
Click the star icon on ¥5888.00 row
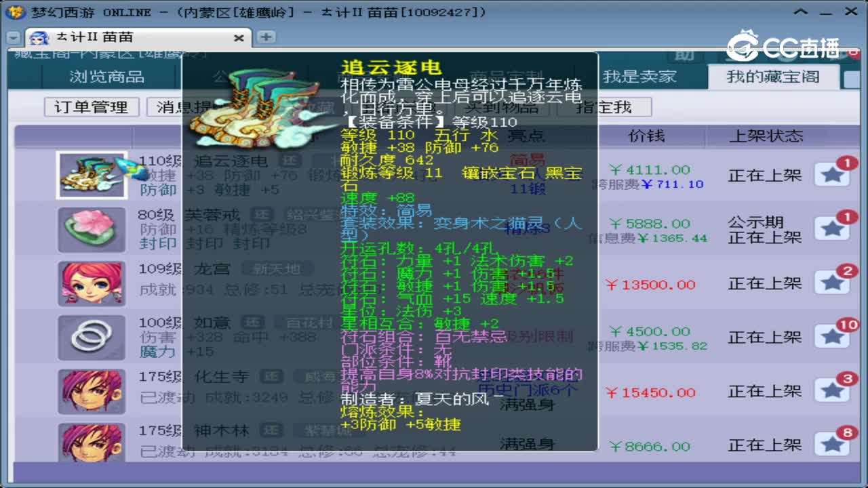coord(832,229)
